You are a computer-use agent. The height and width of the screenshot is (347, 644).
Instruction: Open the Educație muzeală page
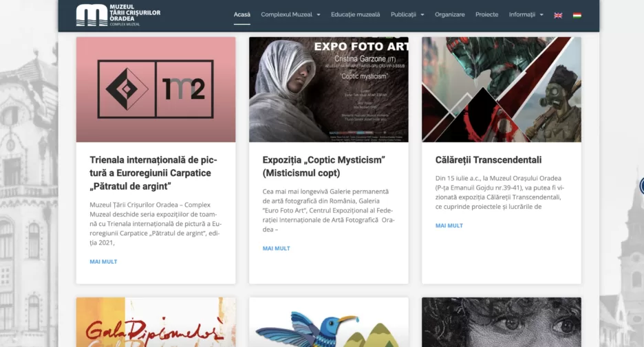click(355, 14)
